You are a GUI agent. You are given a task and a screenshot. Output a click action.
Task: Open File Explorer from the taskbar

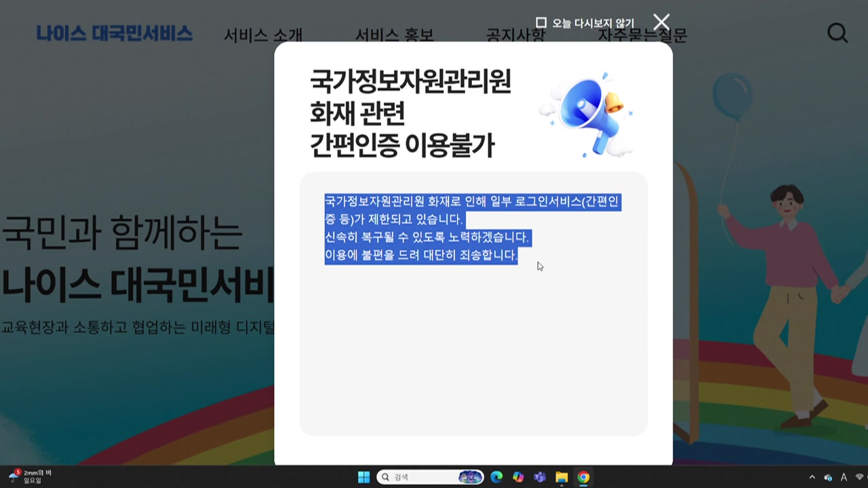[561, 477]
